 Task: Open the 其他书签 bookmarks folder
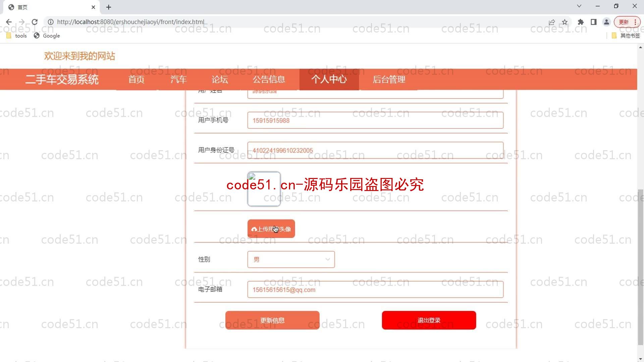[626, 36]
